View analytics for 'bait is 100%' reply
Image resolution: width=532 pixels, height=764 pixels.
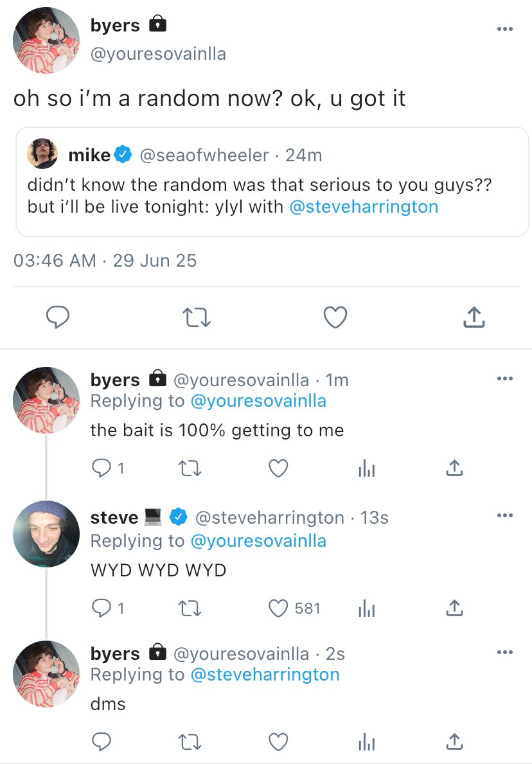coord(366,469)
